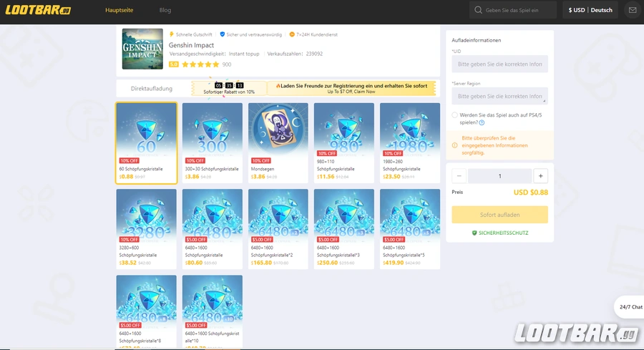
Task: Click the PS4/5 help question mark icon
Action: 482,122
